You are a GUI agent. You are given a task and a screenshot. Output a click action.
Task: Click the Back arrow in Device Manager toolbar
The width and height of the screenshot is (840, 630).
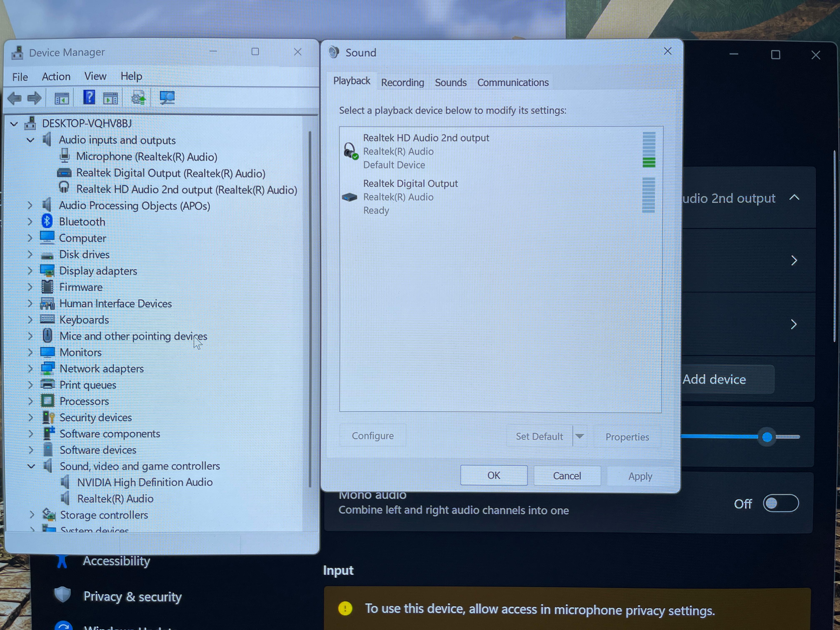pyautogui.click(x=14, y=99)
